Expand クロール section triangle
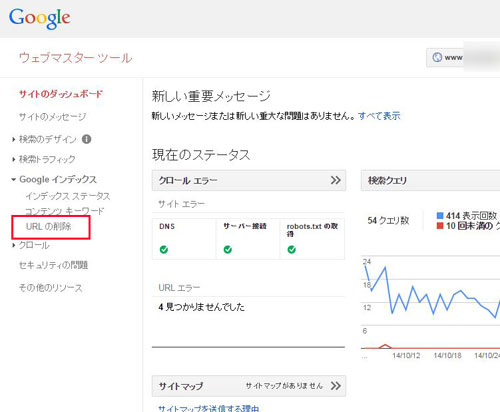500x412 pixels. coord(14,245)
